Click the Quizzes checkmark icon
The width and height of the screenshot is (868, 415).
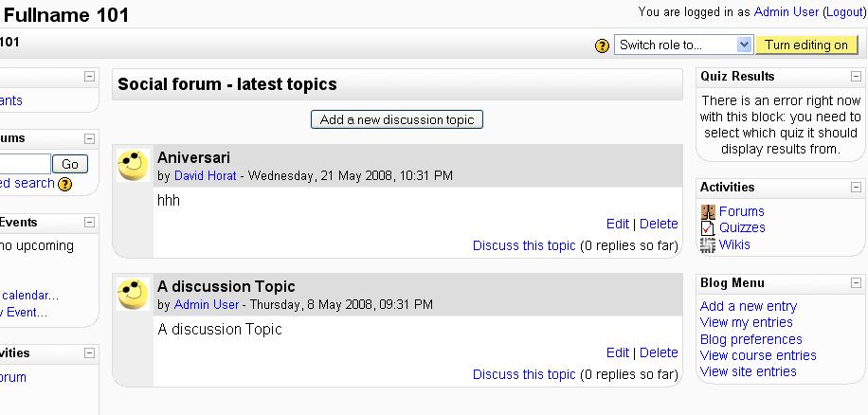(708, 228)
